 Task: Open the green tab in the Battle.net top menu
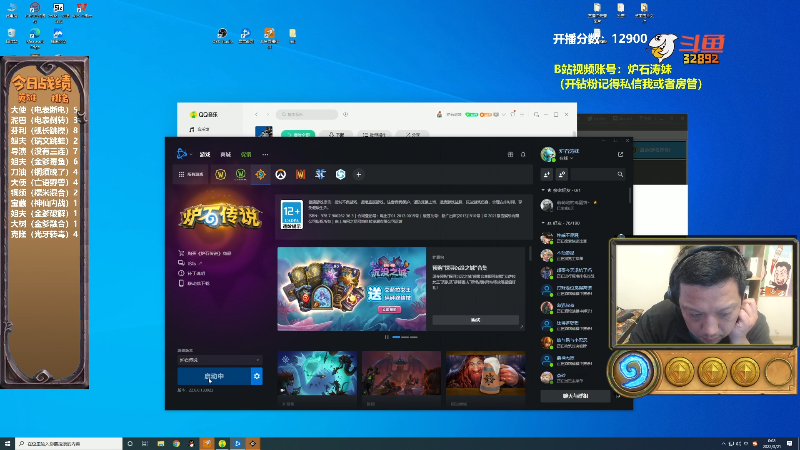[x=246, y=154]
